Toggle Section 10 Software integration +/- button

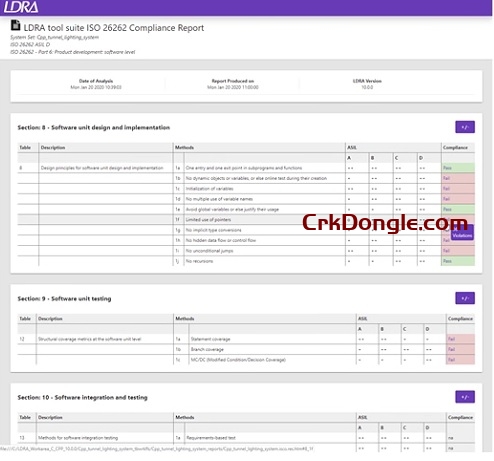click(465, 397)
